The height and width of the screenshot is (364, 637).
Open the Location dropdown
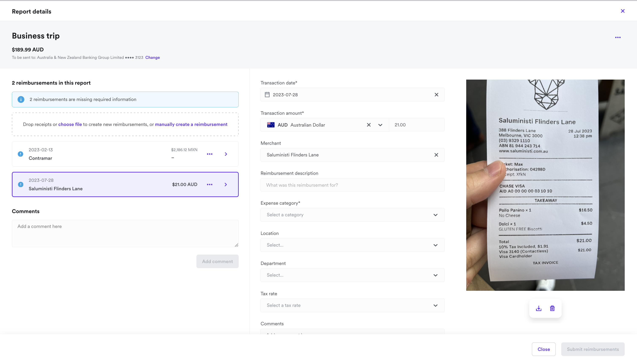[353, 245]
